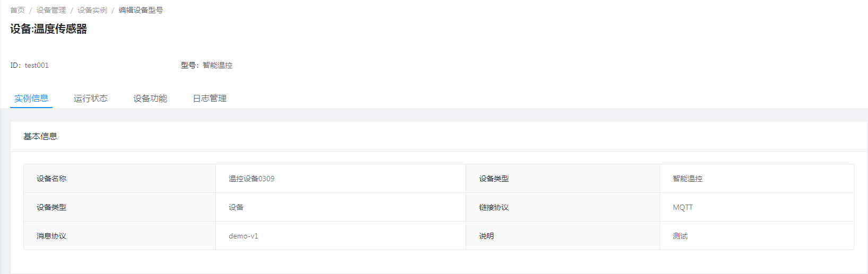
Task: Click the 设备名称 label cell
Action: tap(51, 179)
